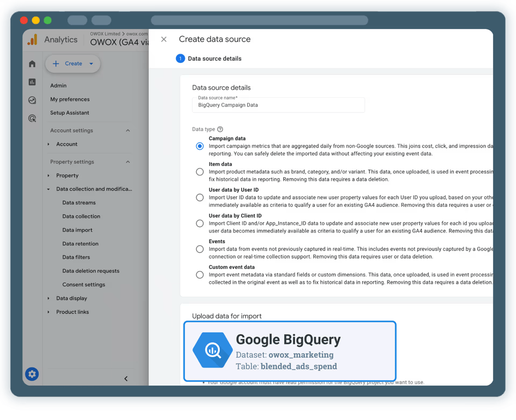Click the Data type help icon
Image resolution: width=516 pixels, height=420 pixels.
pyautogui.click(x=220, y=130)
